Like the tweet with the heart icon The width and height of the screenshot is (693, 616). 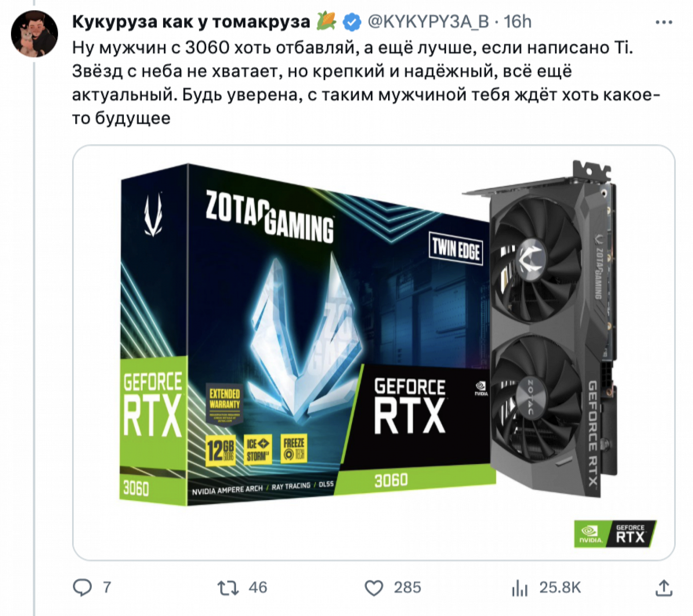coord(374,588)
